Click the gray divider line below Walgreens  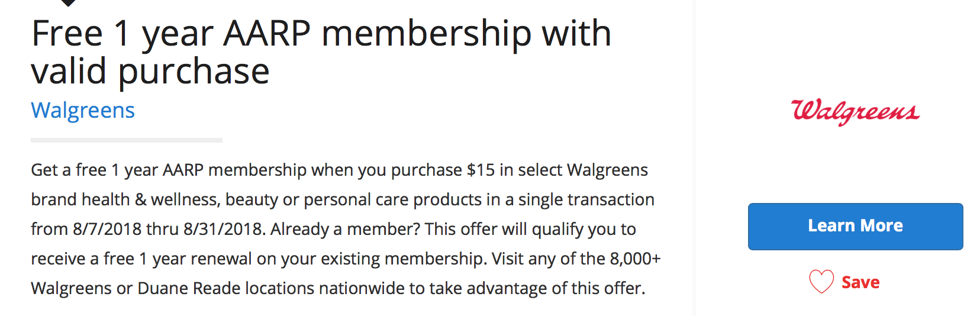127,140
